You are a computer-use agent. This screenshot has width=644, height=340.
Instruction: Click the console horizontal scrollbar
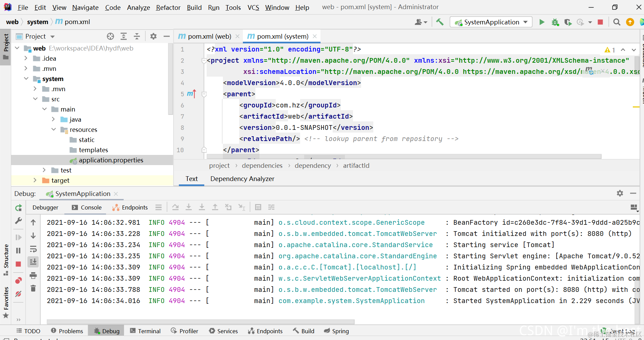click(201, 321)
